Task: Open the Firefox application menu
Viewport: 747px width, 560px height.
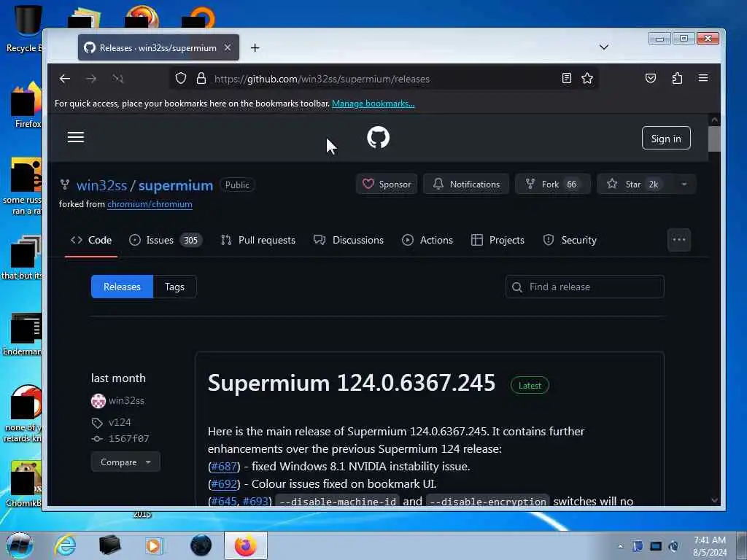Action: click(x=703, y=78)
